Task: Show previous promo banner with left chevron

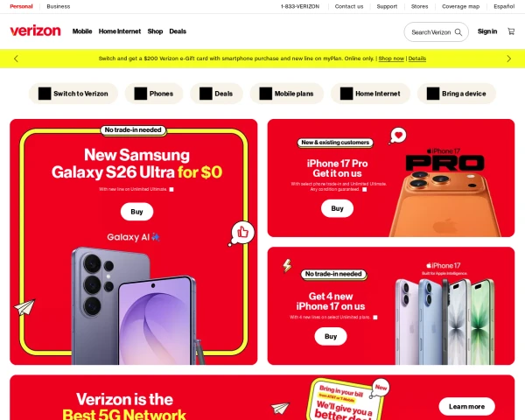Action: (x=16, y=59)
